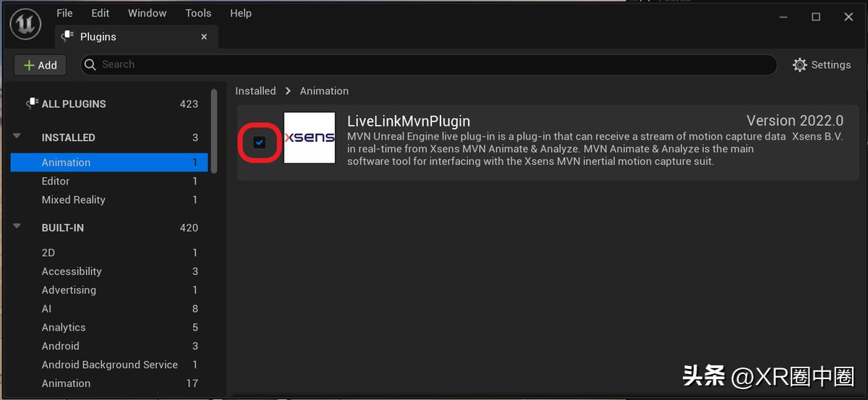Viewport: 868px width, 400px height.
Task: Select the Plugins tab
Action: (x=136, y=36)
